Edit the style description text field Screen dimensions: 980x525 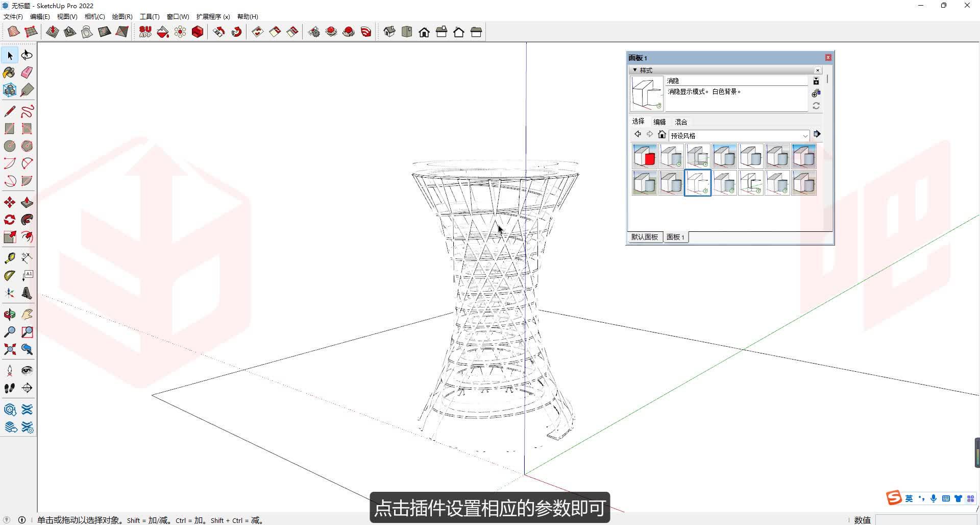737,99
